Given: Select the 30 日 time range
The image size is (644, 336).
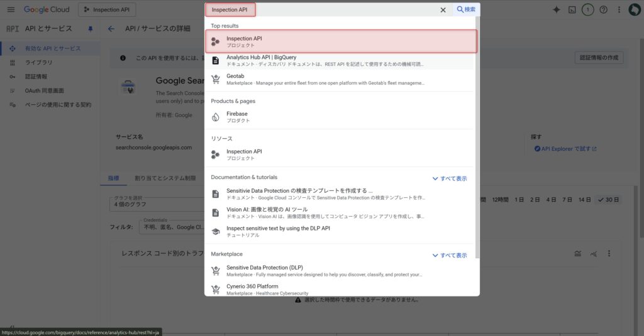Looking at the screenshot, I should [x=609, y=200].
